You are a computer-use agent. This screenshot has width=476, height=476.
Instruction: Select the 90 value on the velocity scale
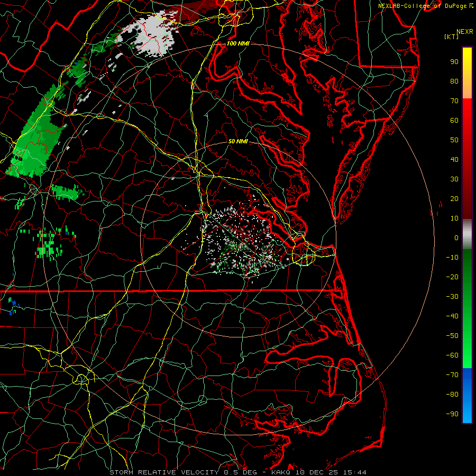point(454,62)
